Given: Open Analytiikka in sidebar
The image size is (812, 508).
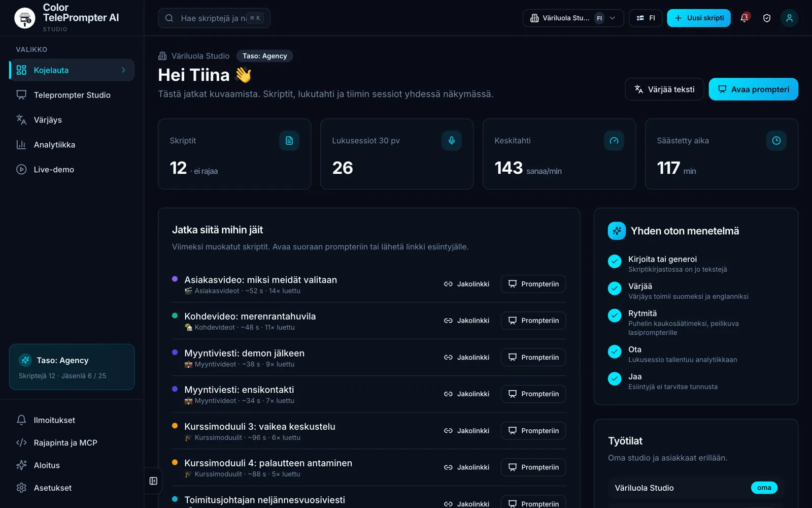Looking at the screenshot, I should (72, 145).
